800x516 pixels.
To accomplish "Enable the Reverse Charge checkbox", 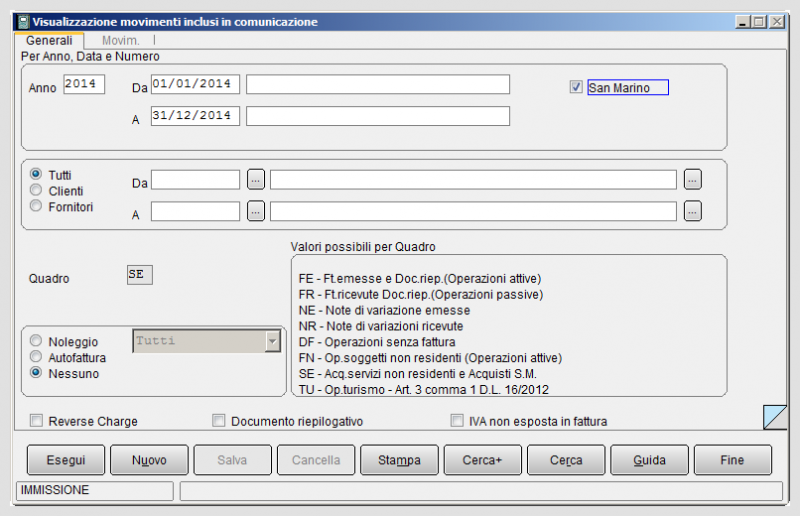I will [x=36, y=421].
